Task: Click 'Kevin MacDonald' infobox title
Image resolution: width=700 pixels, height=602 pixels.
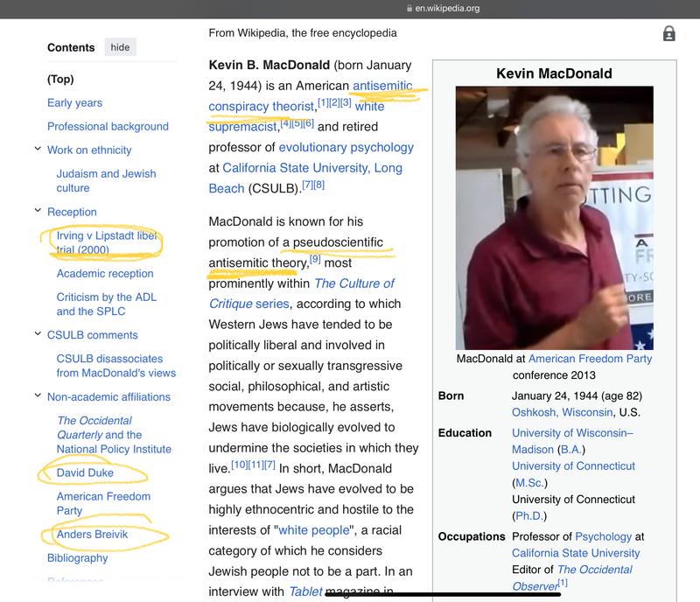Action: coord(554,73)
